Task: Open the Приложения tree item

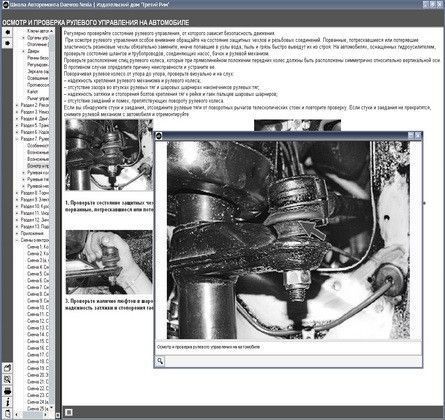Action: 32,233
